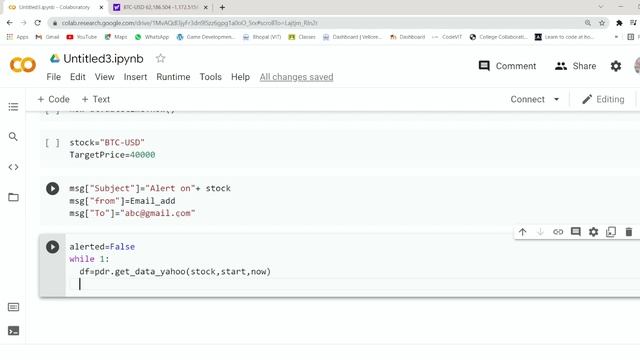
Task: Switch to the BTC-USD browser tab
Action: click(160, 7)
